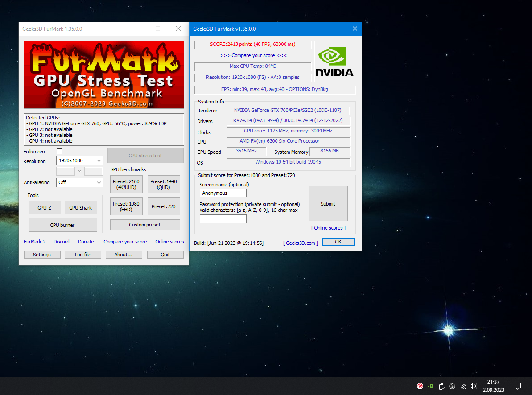The width and height of the screenshot is (532, 395).
Task: Click the Windows 10 64-bit build 19045 value
Action: [288, 162]
